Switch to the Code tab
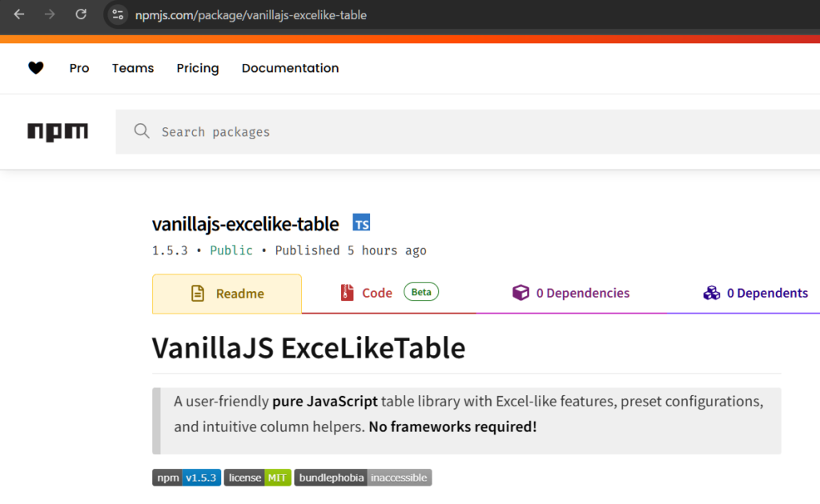 click(388, 293)
